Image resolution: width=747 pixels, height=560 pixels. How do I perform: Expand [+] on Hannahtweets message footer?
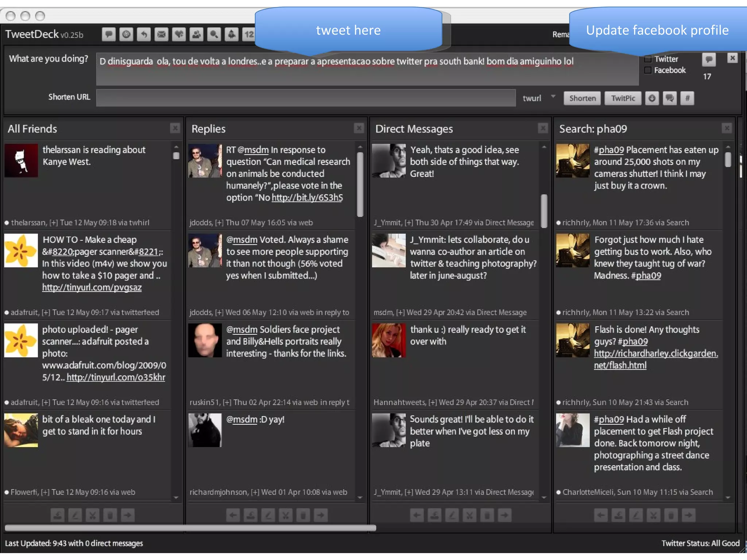click(433, 402)
